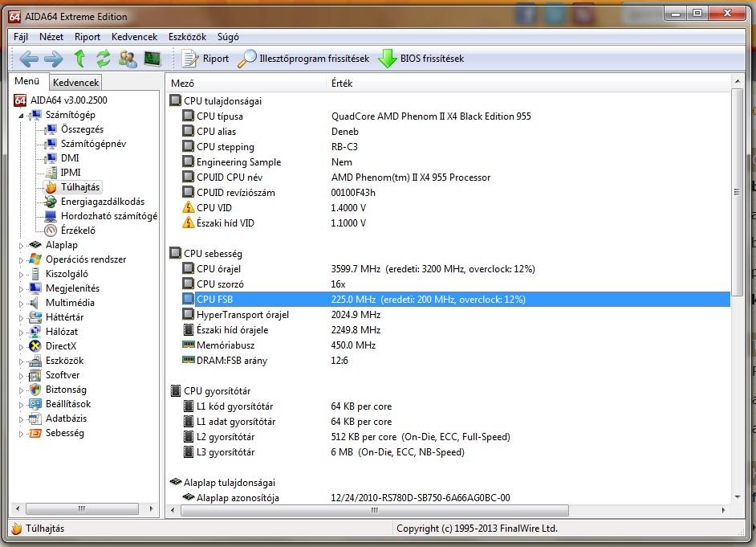Click the DirectX icon
The image size is (756, 547).
click(x=35, y=346)
